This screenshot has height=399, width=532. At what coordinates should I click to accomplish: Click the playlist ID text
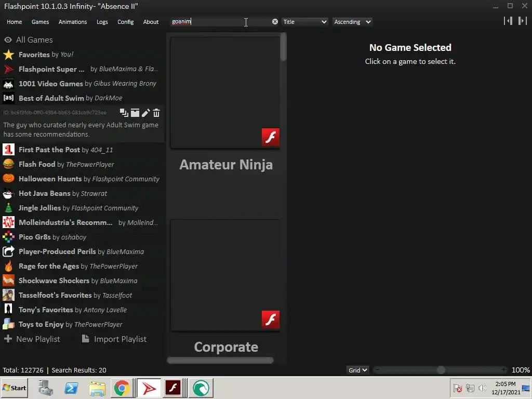tap(55, 113)
